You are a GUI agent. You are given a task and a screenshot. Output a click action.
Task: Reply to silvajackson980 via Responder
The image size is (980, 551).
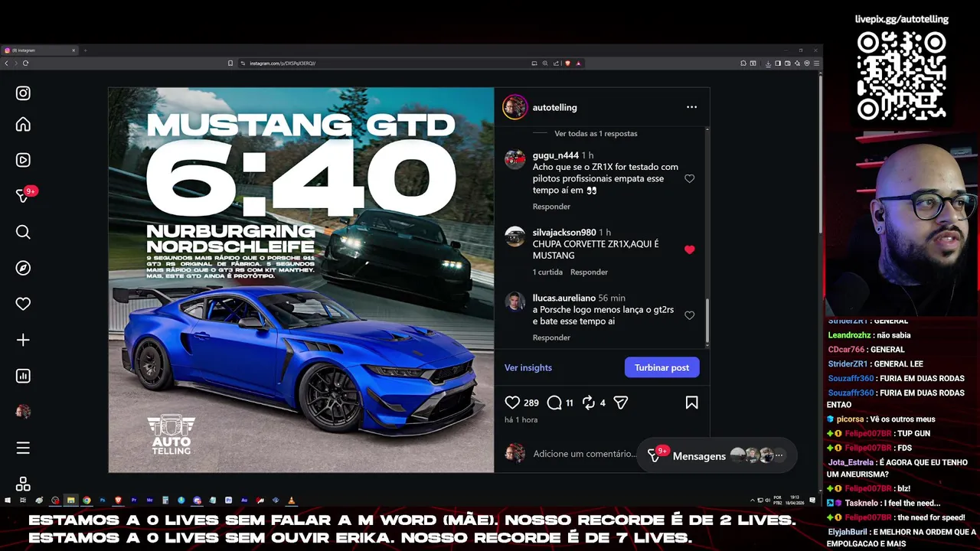click(589, 272)
